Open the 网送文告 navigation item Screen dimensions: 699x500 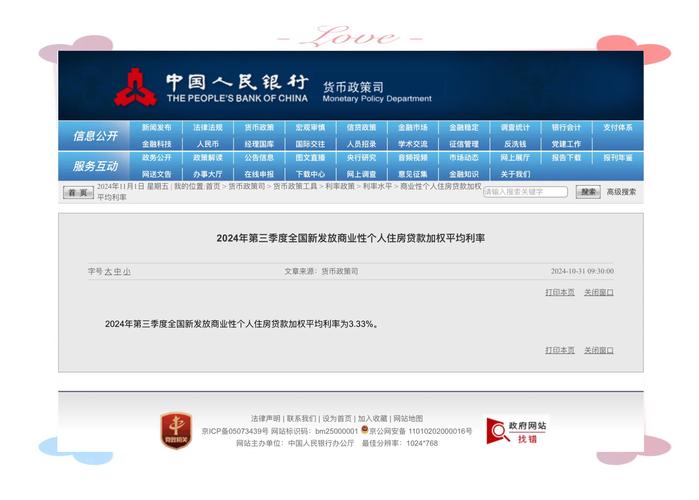pyautogui.click(x=156, y=174)
